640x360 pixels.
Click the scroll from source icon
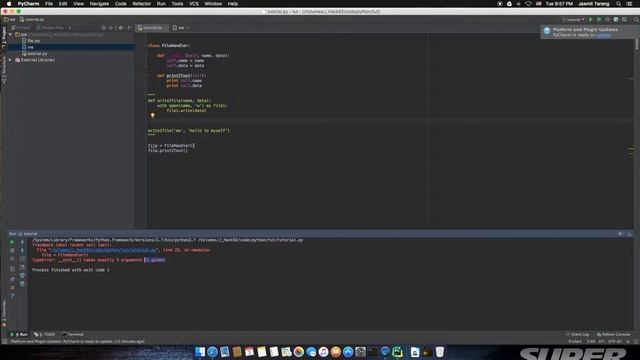(103, 28)
